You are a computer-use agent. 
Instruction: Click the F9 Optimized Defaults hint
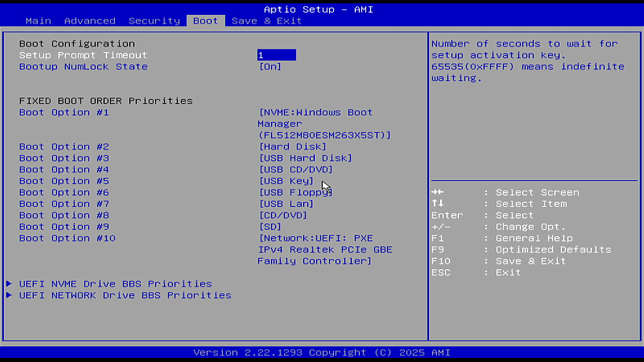[x=521, y=249]
